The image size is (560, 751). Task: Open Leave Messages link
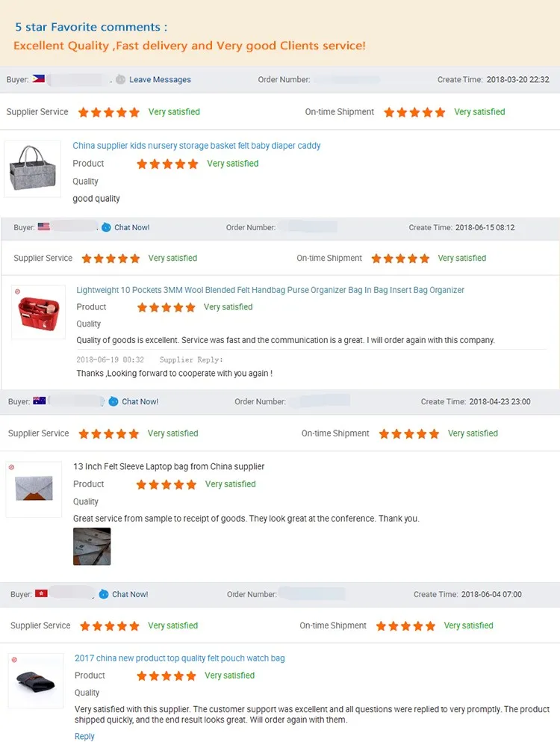click(160, 80)
